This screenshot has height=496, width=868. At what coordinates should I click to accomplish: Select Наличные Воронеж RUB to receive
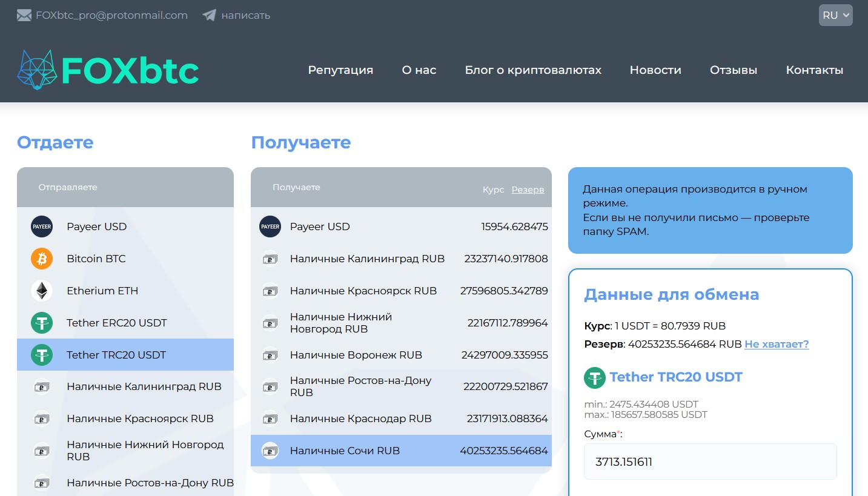coord(401,355)
